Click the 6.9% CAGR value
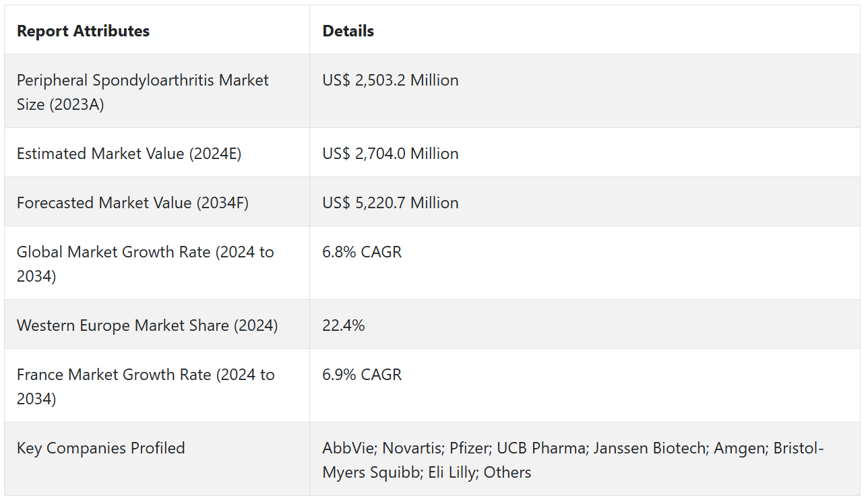Viewport: 868px width, 504px height. click(x=362, y=375)
